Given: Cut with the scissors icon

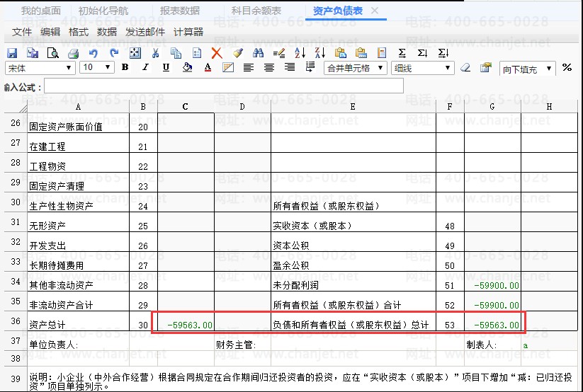Looking at the screenshot, I should coord(155,53).
